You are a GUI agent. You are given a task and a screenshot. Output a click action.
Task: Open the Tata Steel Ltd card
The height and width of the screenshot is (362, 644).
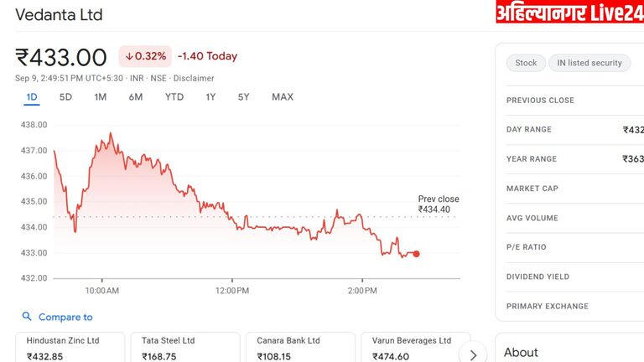point(185,348)
